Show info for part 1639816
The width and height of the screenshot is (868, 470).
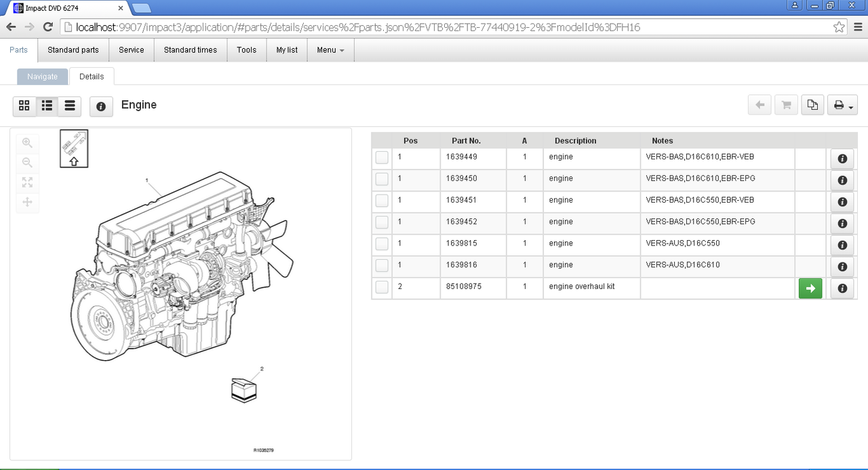(842, 267)
